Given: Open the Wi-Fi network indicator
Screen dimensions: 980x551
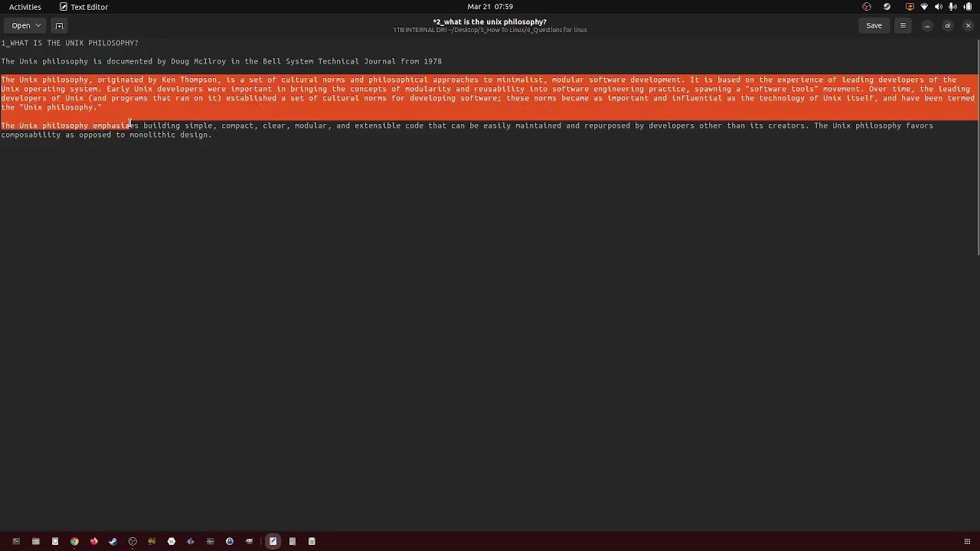Looking at the screenshot, I should coord(924,7).
